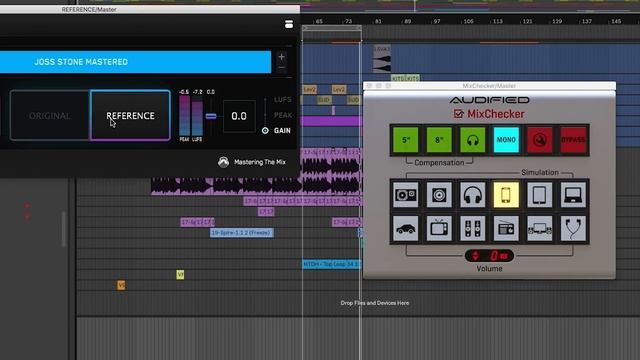640x360 pixels.
Task: Click the REFERENCE playback button
Action: coord(130,116)
